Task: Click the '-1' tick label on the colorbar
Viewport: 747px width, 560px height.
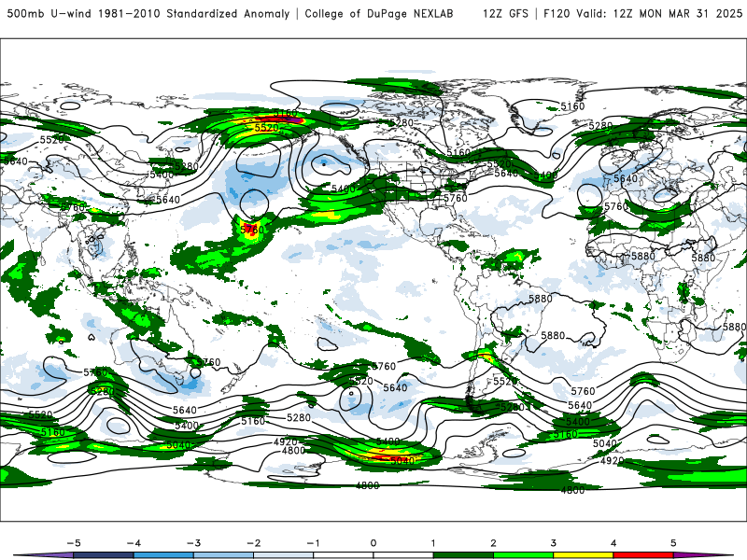Action: point(314,543)
